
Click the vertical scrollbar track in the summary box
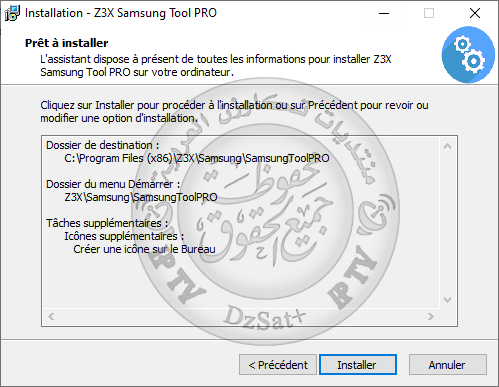click(447, 223)
